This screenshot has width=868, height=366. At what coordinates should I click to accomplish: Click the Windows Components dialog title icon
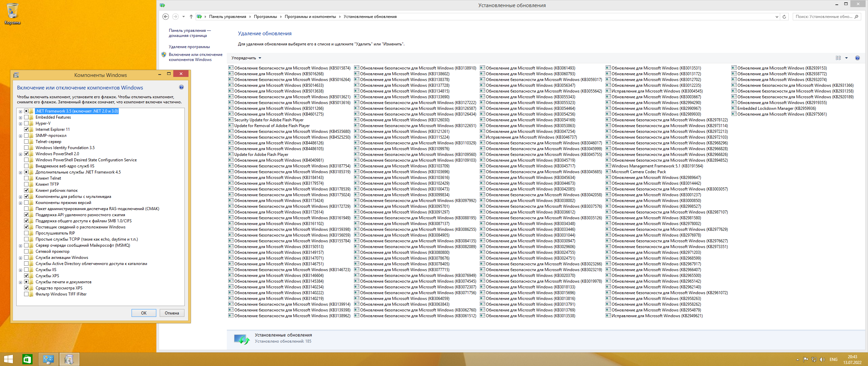[x=16, y=75]
